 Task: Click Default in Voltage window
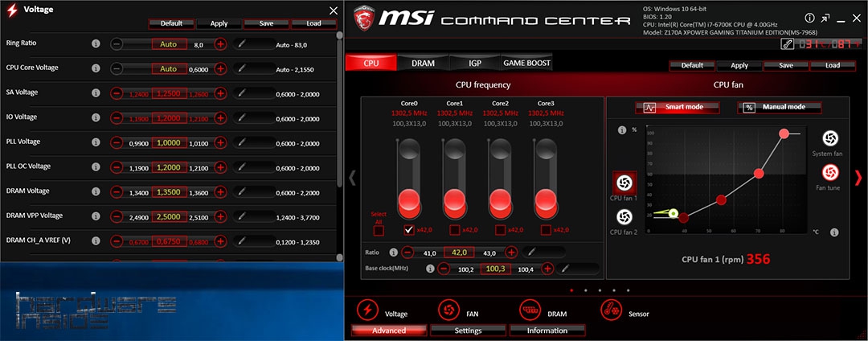point(172,24)
